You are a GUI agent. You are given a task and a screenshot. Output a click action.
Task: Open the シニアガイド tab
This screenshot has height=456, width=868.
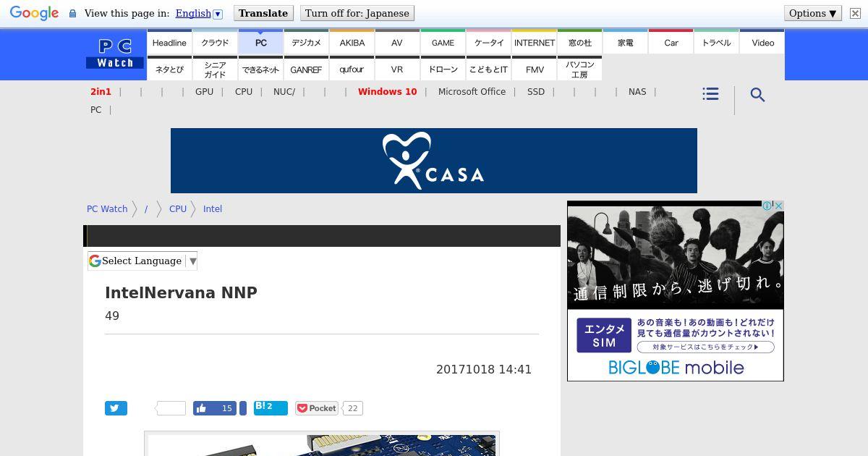(215, 69)
